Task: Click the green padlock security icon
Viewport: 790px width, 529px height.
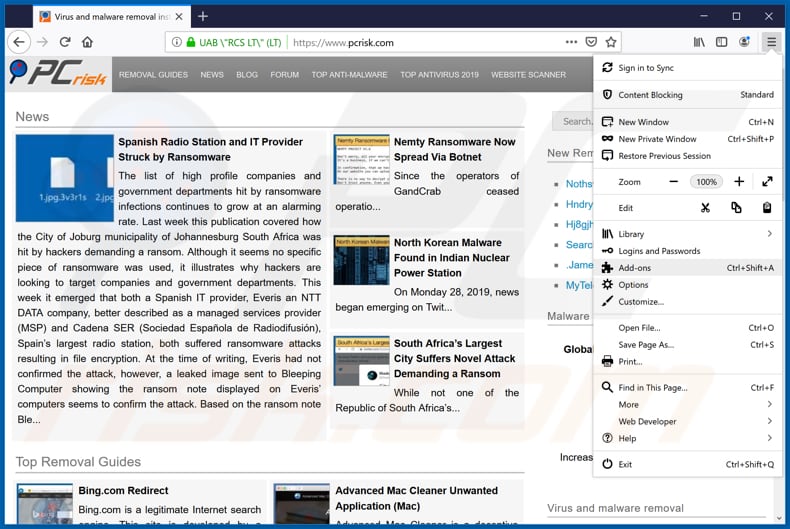Action: [191, 42]
